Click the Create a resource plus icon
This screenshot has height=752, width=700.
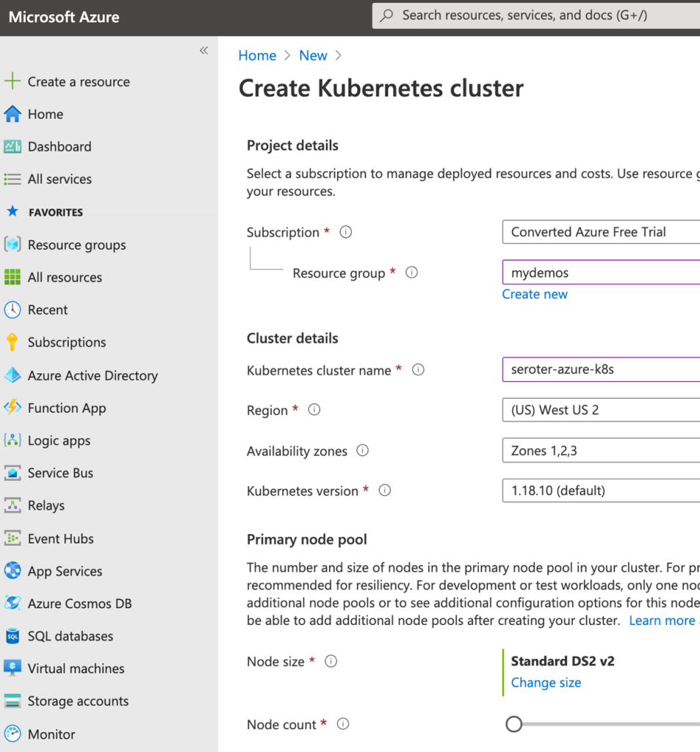pyautogui.click(x=12, y=82)
